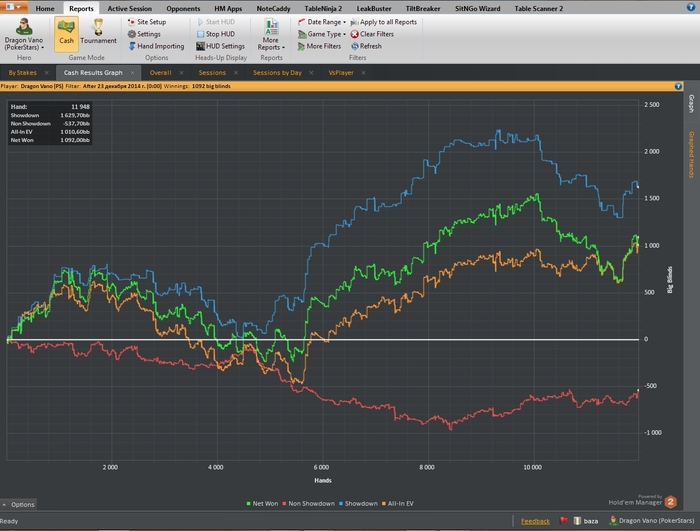Image resolution: width=700 pixels, height=531 pixels.
Task: Click the Net Won value in stats box
Action: point(75,140)
